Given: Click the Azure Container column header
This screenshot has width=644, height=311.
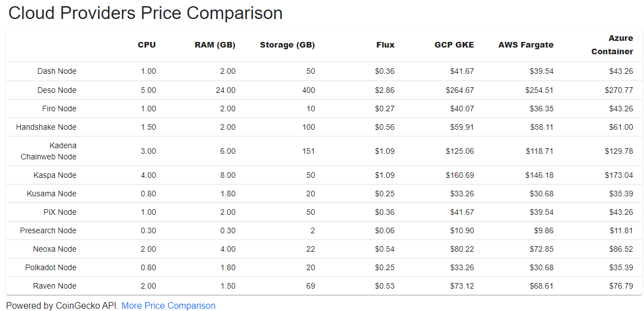Looking at the screenshot, I should [x=613, y=45].
